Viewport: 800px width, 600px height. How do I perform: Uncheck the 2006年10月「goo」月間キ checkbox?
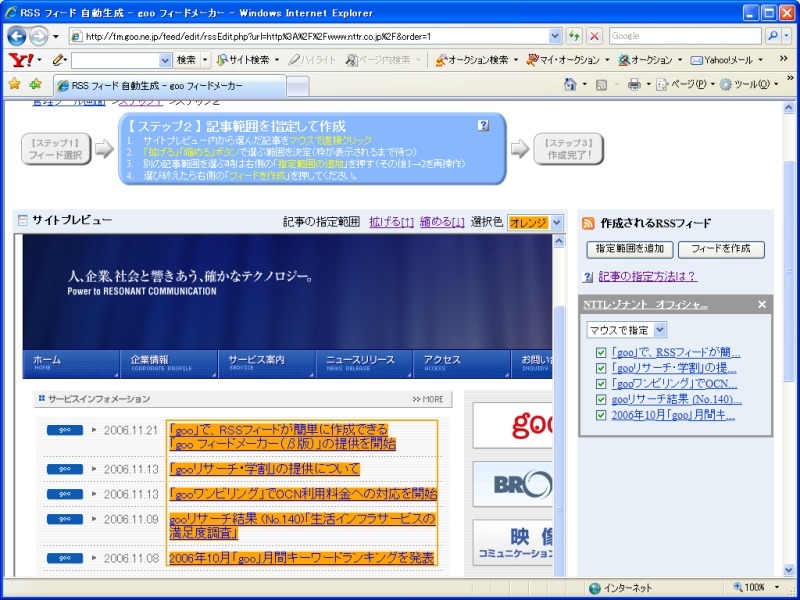click(601, 415)
